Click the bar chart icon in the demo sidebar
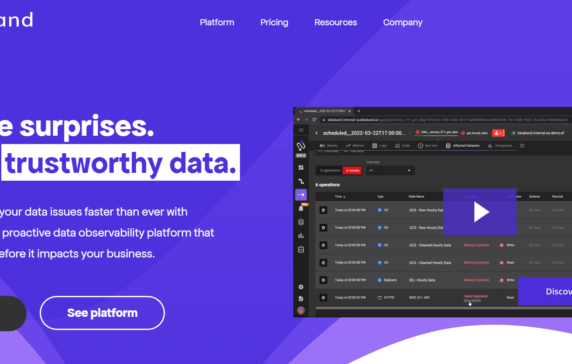 [301, 236]
